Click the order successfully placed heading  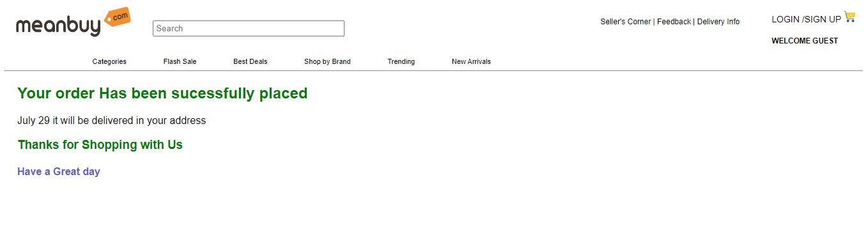(x=162, y=93)
